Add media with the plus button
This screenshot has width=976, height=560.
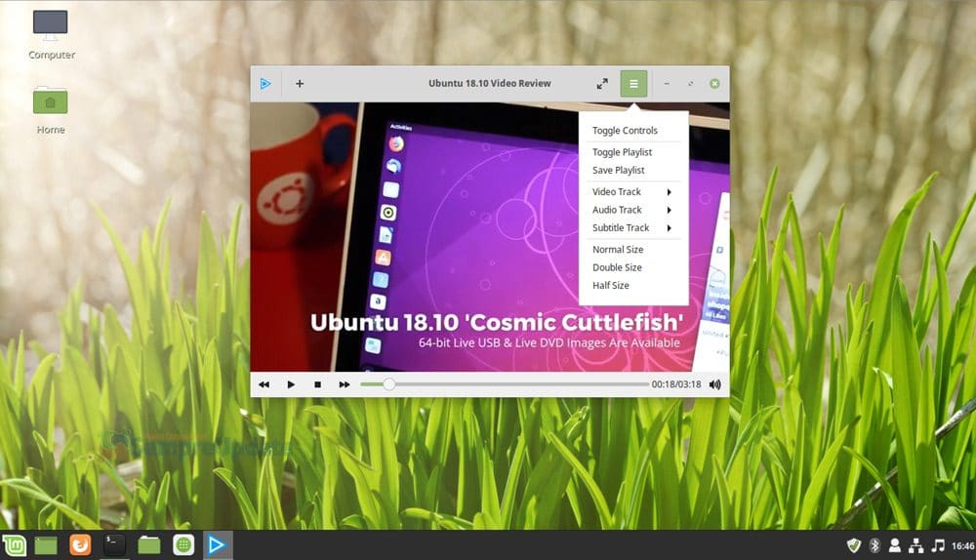[300, 83]
